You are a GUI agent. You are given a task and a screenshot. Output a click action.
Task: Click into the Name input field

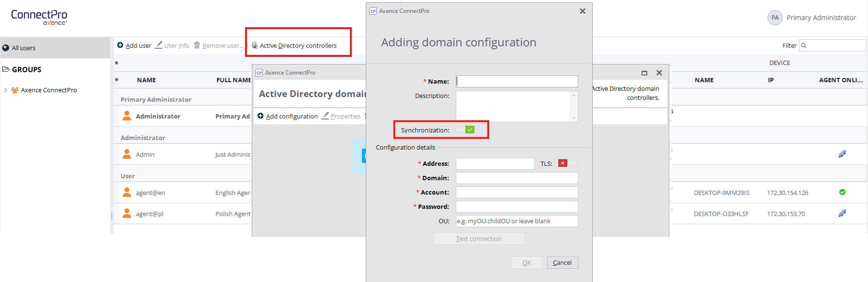point(517,81)
